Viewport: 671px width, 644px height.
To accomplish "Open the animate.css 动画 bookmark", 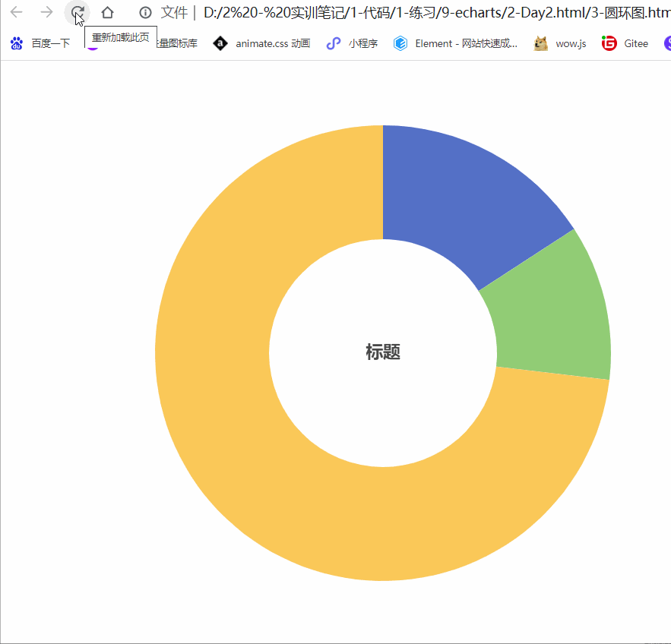I will click(x=261, y=43).
